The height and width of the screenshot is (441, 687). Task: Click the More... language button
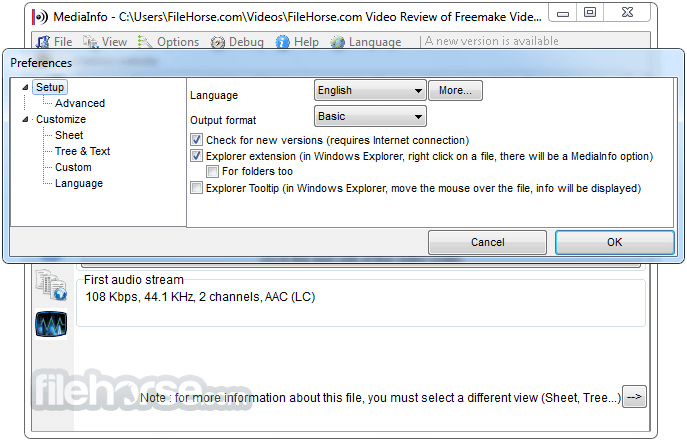[x=455, y=91]
